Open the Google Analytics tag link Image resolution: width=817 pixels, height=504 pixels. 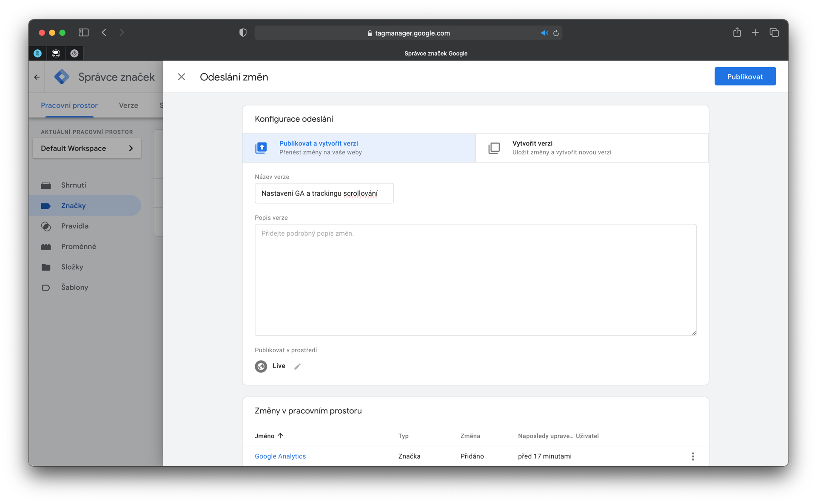[280, 456]
